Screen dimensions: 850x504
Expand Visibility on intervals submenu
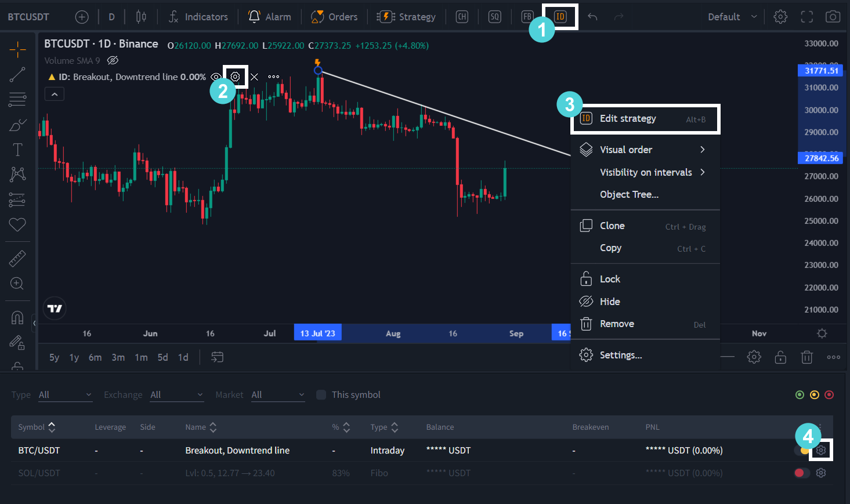pos(645,172)
